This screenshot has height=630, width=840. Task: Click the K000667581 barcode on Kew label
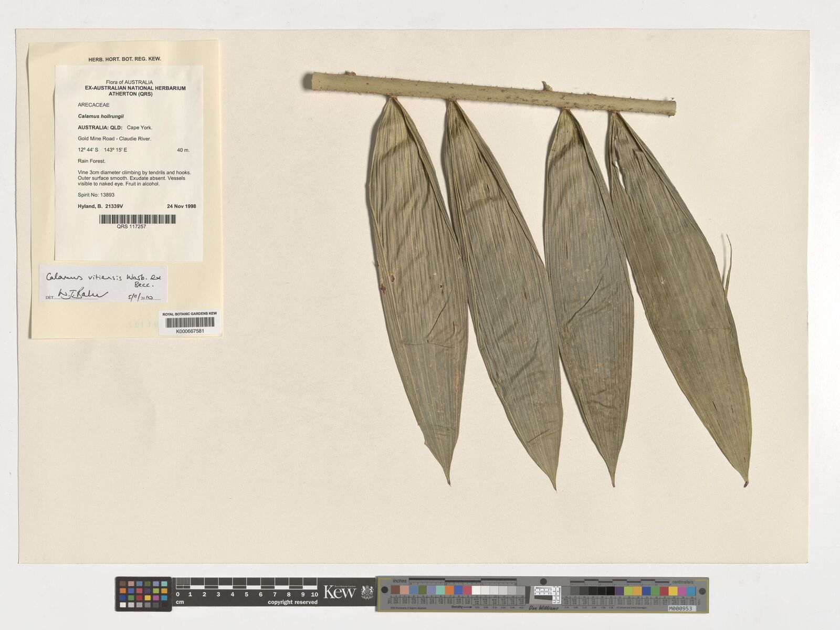click(190, 324)
